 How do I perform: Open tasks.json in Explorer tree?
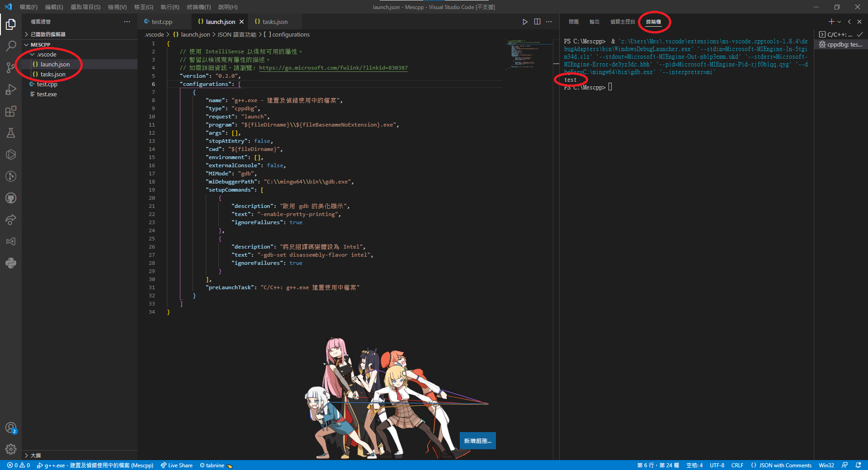coord(80,74)
